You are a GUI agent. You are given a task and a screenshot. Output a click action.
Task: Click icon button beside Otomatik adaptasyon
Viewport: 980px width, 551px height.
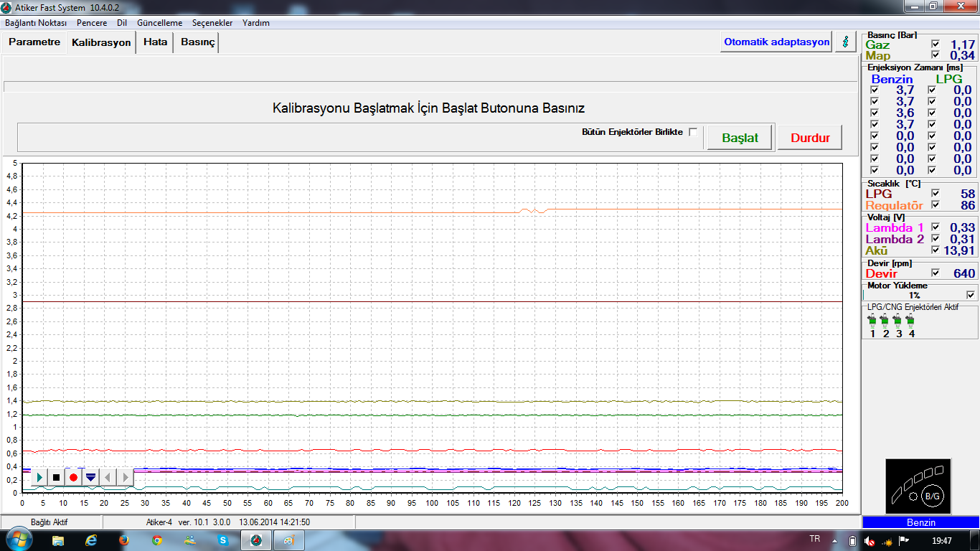point(846,42)
